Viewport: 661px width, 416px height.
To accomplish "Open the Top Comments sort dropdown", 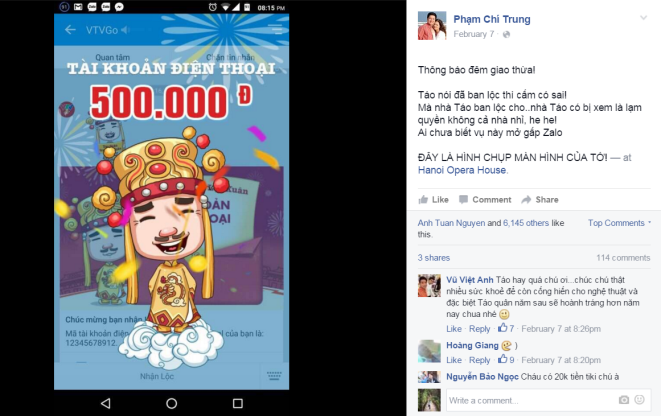I will pos(619,223).
